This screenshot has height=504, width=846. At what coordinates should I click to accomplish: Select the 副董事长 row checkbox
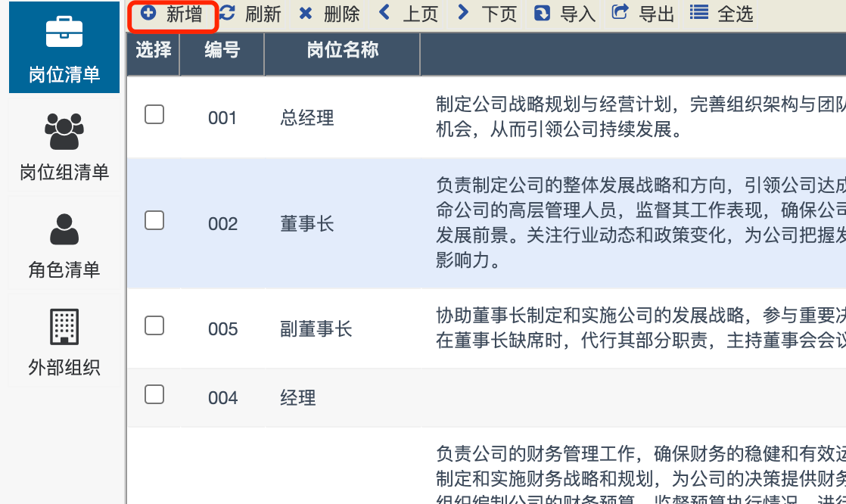154,325
